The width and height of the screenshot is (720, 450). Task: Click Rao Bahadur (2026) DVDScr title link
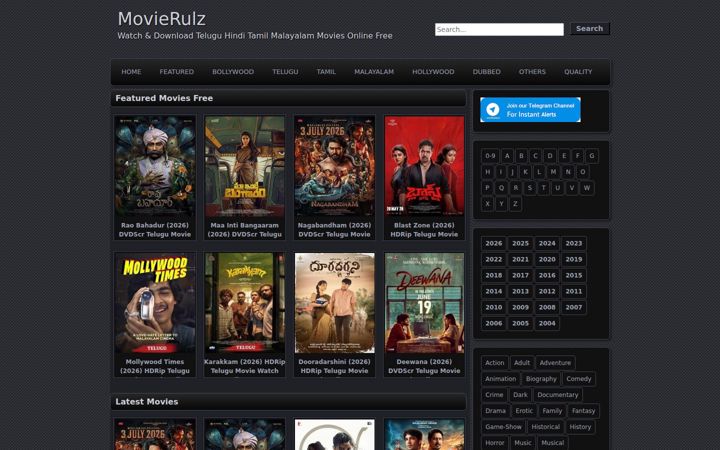click(x=155, y=230)
